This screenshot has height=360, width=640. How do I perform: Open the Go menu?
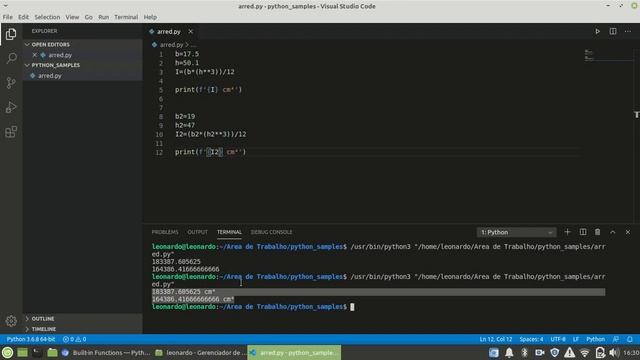click(x=89, y=17)
